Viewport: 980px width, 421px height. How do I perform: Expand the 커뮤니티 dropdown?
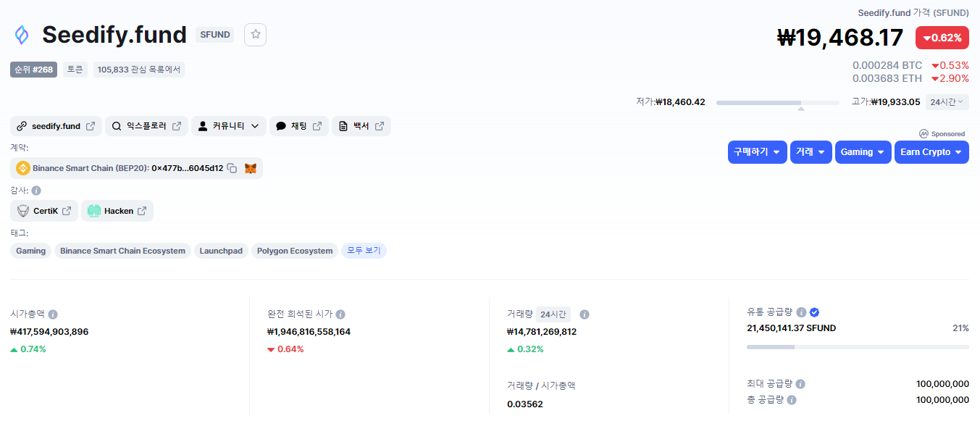pyautogui.click(x=228, y=126)
